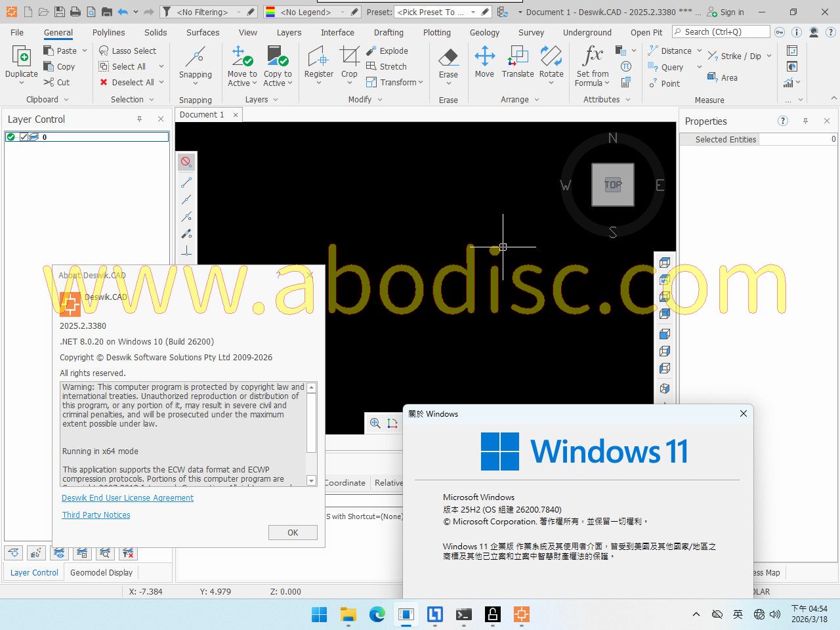Click the Search (Ctrl+Q) field
The image size is (840, 630).
[x=721, y=31]
